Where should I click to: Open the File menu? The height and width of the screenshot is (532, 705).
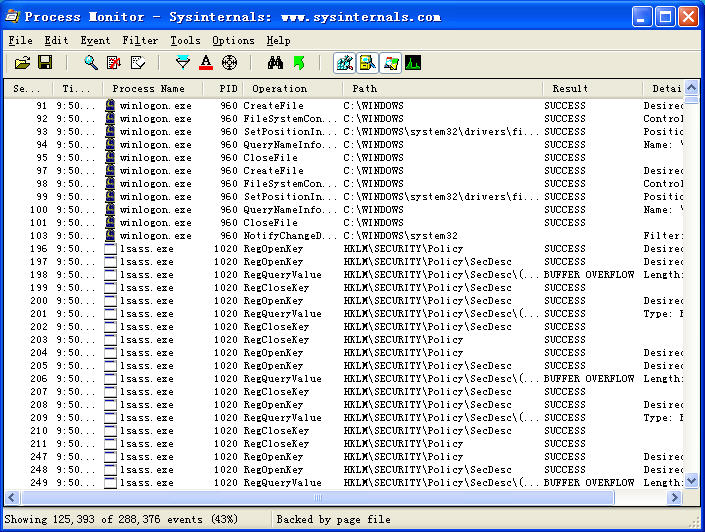(x=20, y=40)
